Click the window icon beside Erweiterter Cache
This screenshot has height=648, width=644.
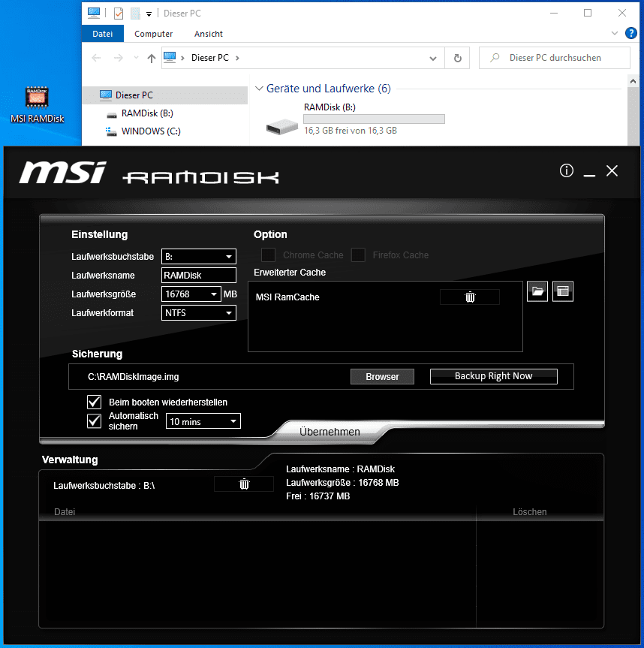(563, 291)
